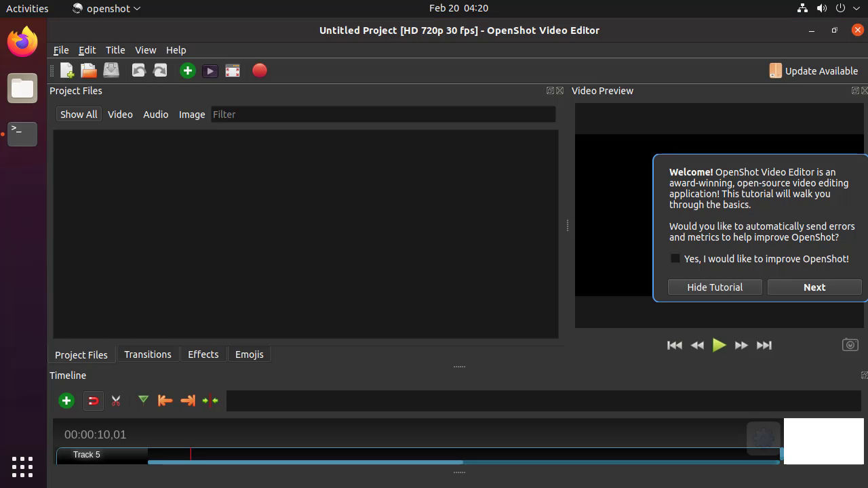Open Files from the dock
The image size is (868, 488).
pos(22,88)
